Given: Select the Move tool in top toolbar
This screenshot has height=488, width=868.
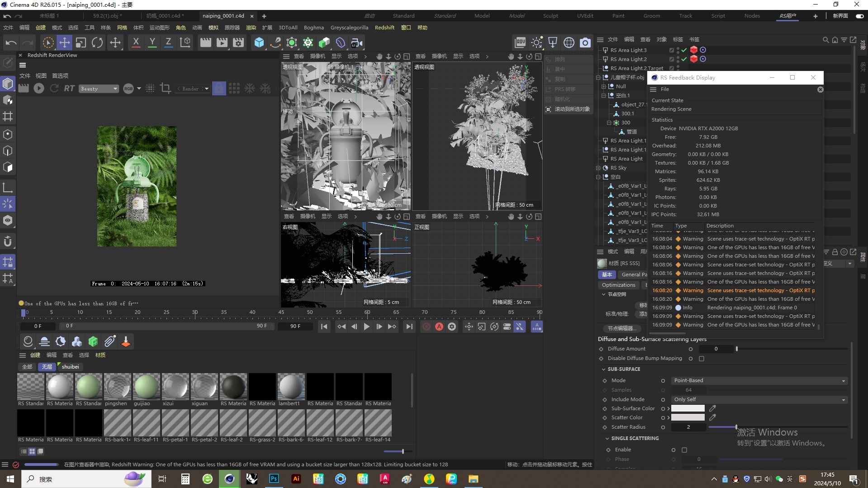Looking at the screenshot, I should [65, 43].
